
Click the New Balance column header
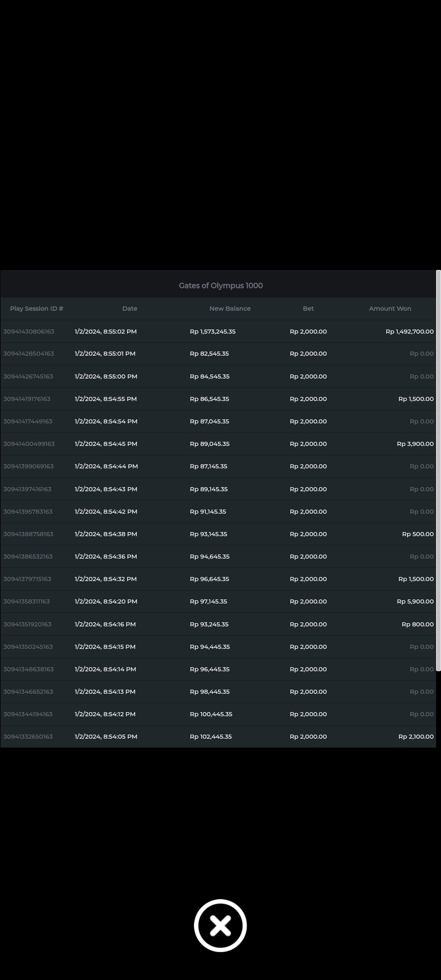point(230,309)
